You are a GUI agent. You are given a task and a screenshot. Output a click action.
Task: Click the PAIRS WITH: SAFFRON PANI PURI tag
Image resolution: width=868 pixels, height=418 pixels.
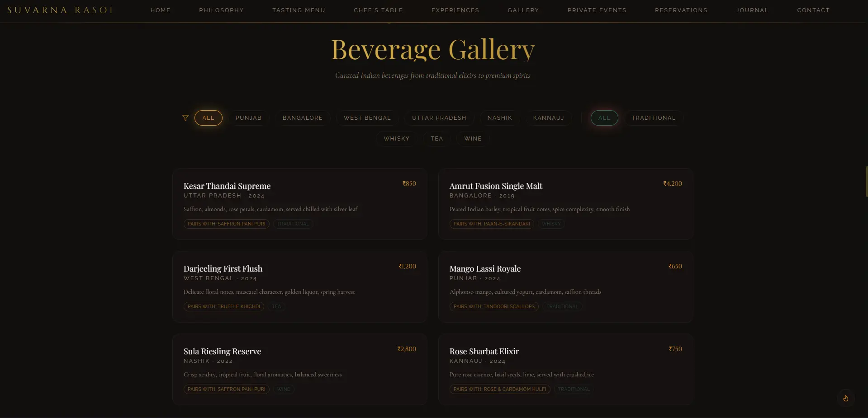[226, 224]
